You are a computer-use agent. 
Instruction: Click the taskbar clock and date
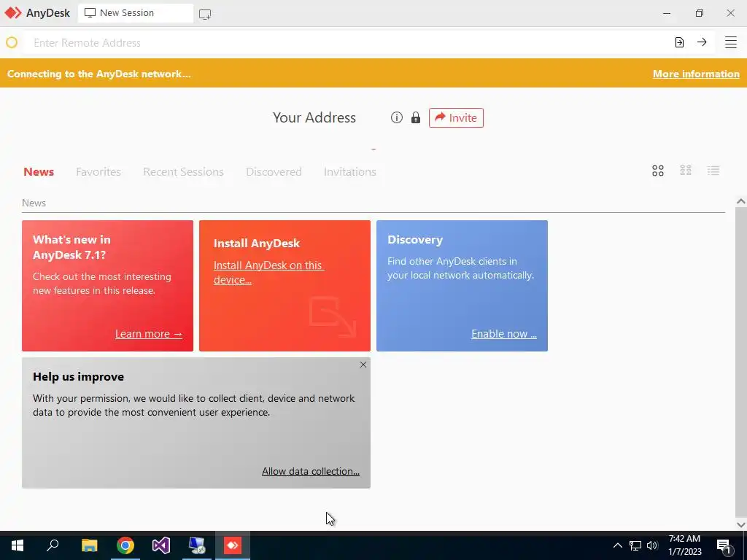coord(684,545)
